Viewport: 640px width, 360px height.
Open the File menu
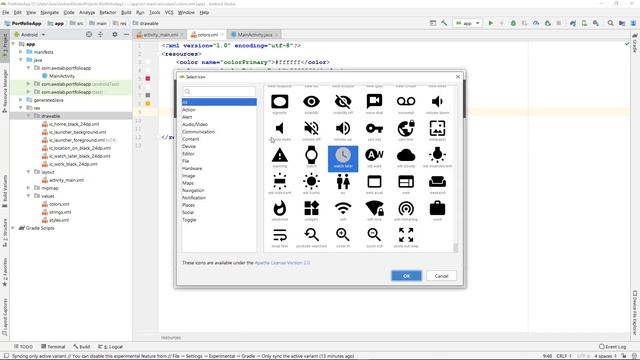pos(5,13)
